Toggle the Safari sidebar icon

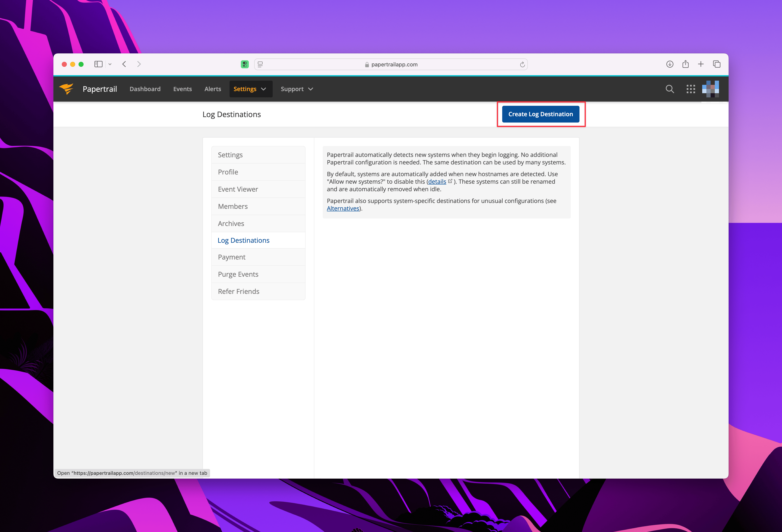98,64
